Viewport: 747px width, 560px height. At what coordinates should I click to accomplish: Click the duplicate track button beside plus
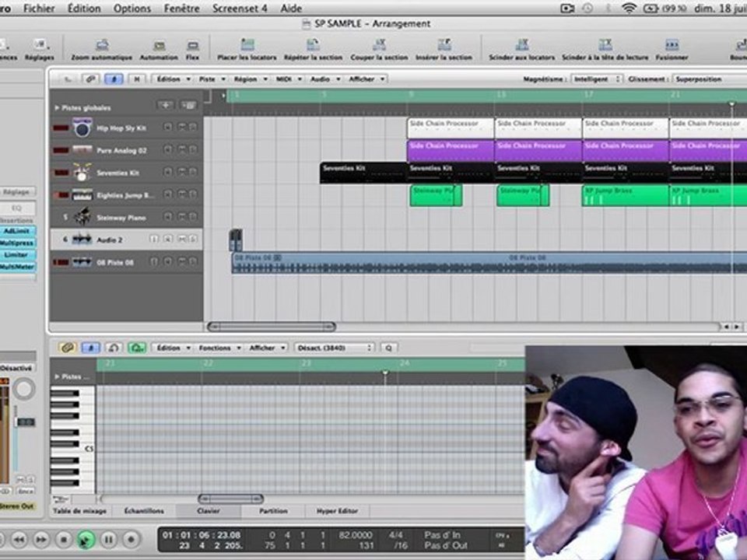(x=188, y=105)
